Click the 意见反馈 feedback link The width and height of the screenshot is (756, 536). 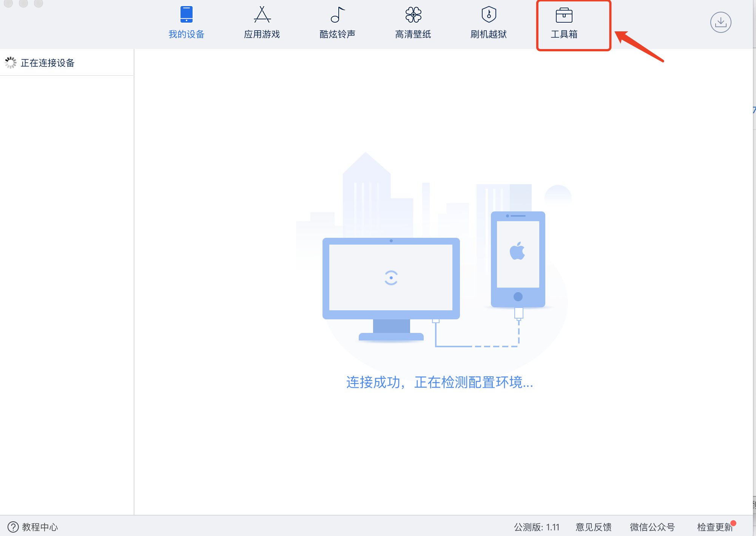(x=593, y=527)
